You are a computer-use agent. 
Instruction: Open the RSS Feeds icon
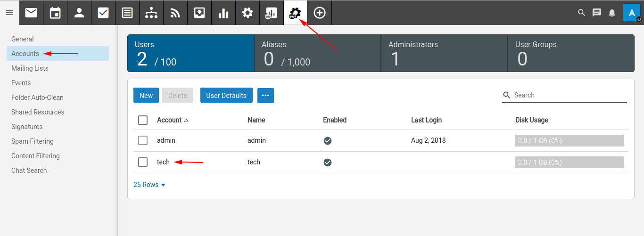(x=175, y=13)
